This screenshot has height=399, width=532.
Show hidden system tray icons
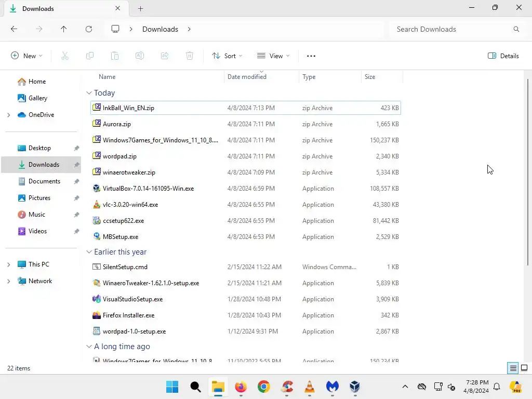(x=405, y=387)
